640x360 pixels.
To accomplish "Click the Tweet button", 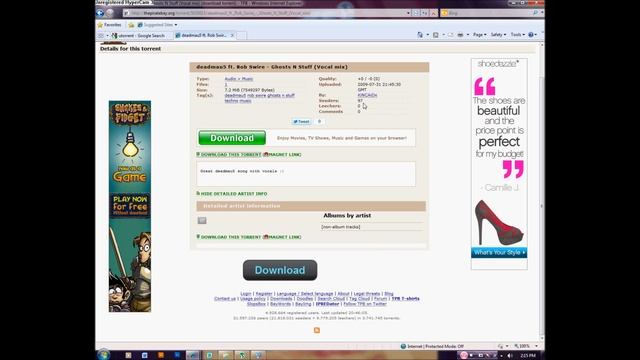I will [302, 122].
